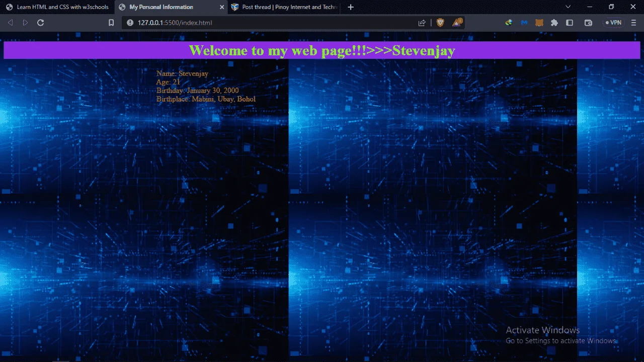Go back using the browser back arrow
The height and width of the screenshot is (362, 644).
(10, 23)
